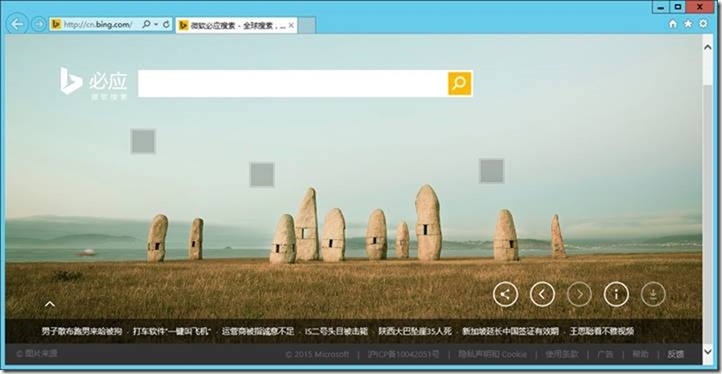Open the 使用条款 footer link
The image size is (722, 374).
click(x=562, y=354)
